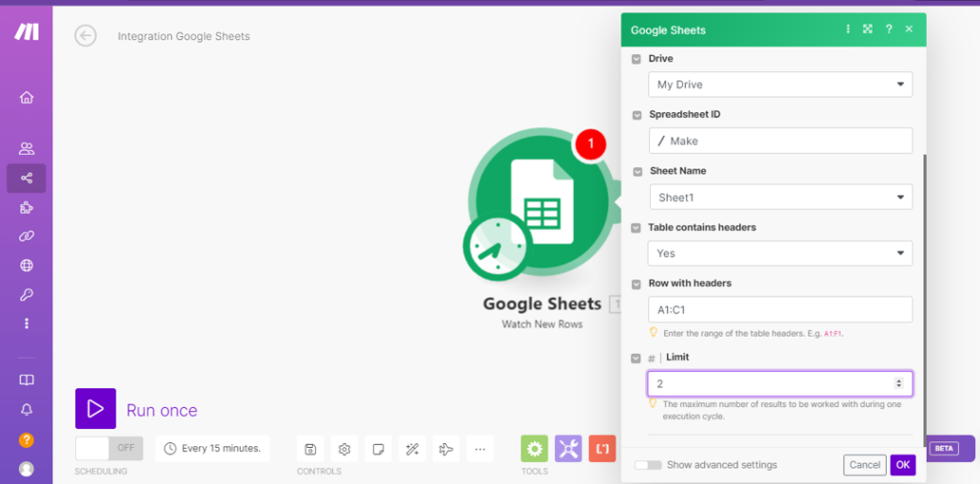
Task: Click the Integration Google Sheets title
Action: pyautogui.click(x=184, y=36)
